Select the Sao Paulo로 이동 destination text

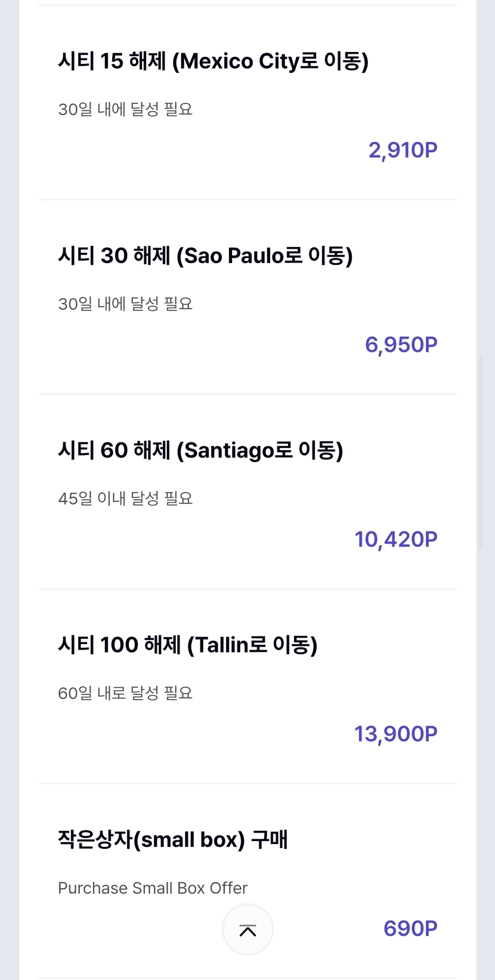pyautogui.click(x=265, y=256)
